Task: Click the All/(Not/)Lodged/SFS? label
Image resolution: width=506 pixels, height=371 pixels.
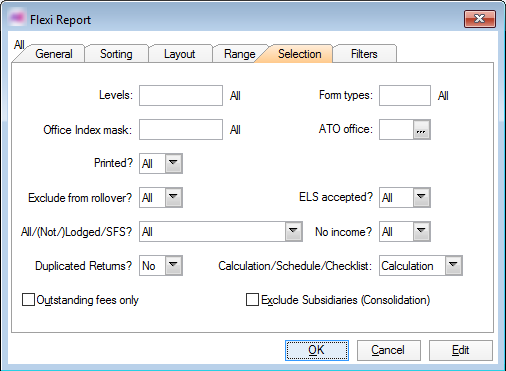Action: click(76, 232)
